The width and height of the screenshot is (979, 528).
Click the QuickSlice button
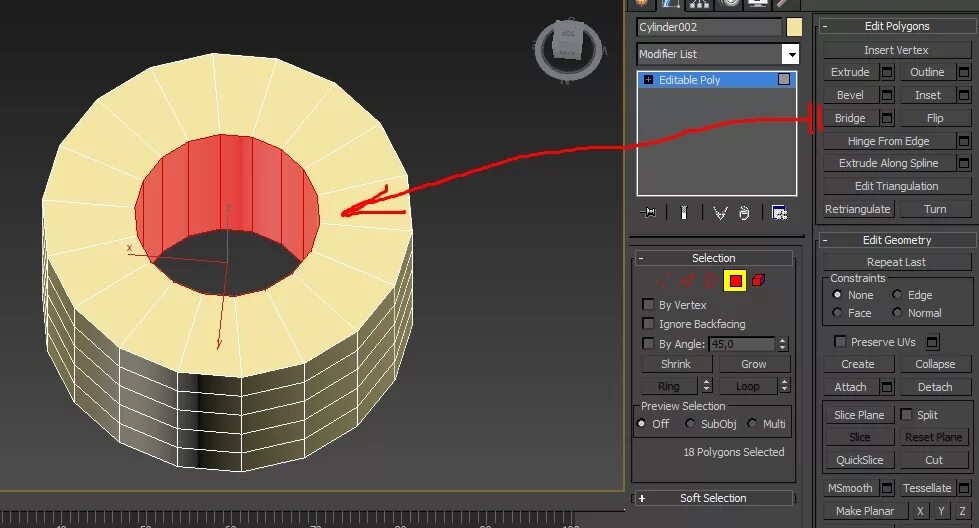pos(859,460)
